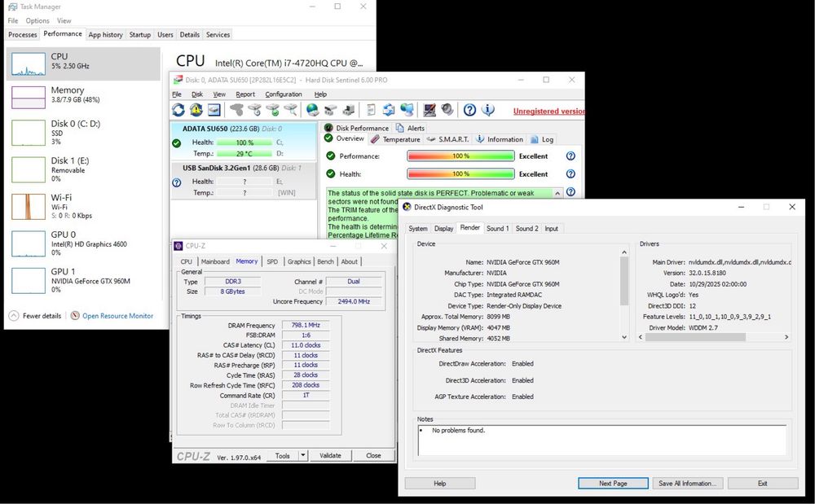The width and height of the screenshot is (815, 504).
Task: Select the Display tab in DirectX Diagnostic Tool
Action: (443, 228)
